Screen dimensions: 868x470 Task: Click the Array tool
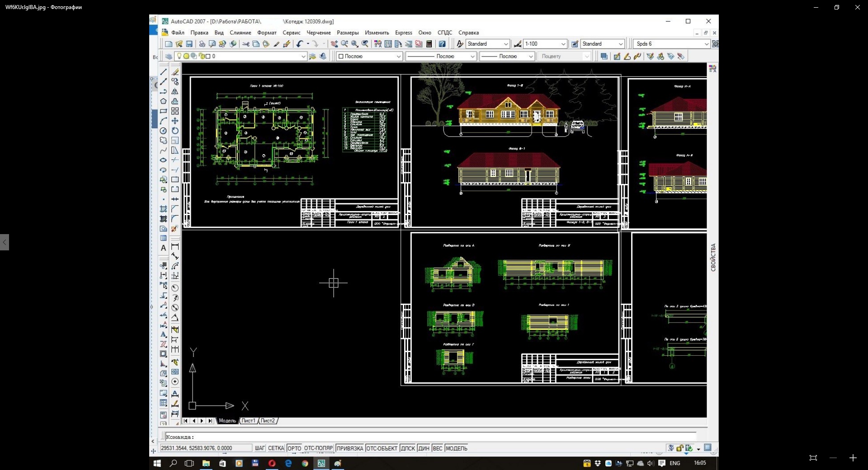click(x=175, y=111)
